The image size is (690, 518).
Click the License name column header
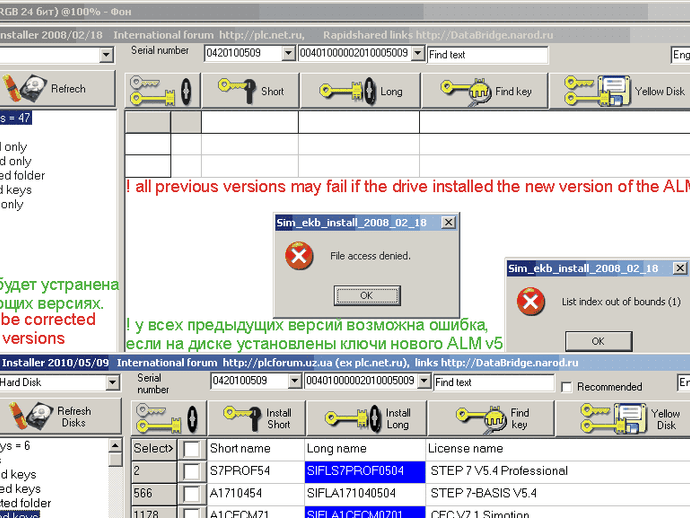click(x=558, y=449)
